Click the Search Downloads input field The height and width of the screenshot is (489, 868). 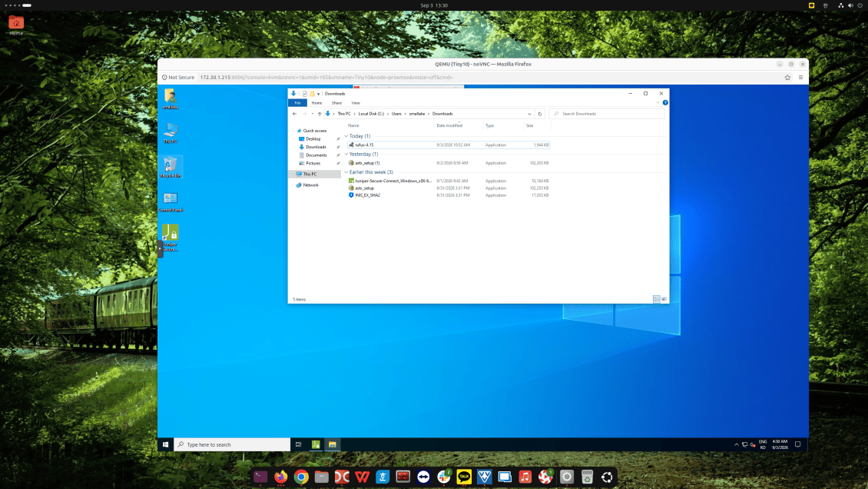(608, 114)
